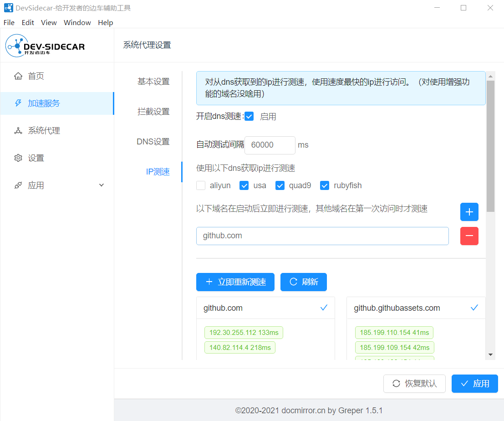Click the 自动测试间隔 input field
The width and height of the screenshot is (504, 421).
point(270,145)
